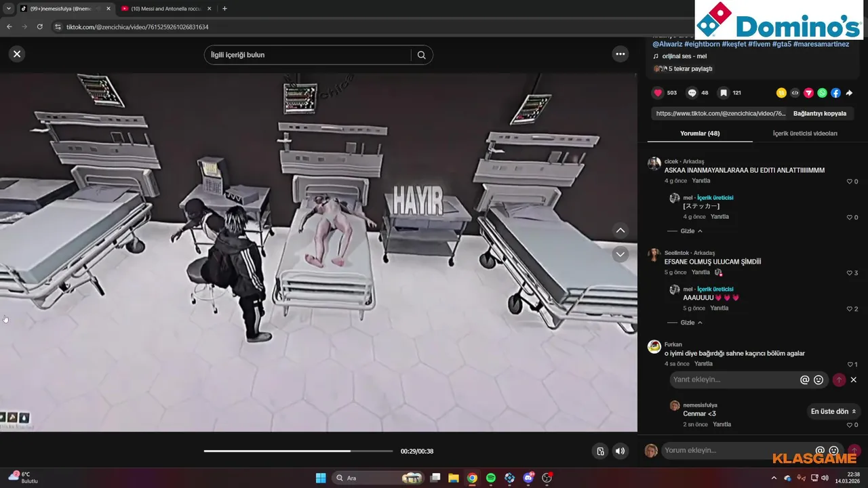Reply to cicek's comment with 'Yanıtla'
The width and height of the screenshot is (868, 488).
pyautogui.click(x=701, y=181)
